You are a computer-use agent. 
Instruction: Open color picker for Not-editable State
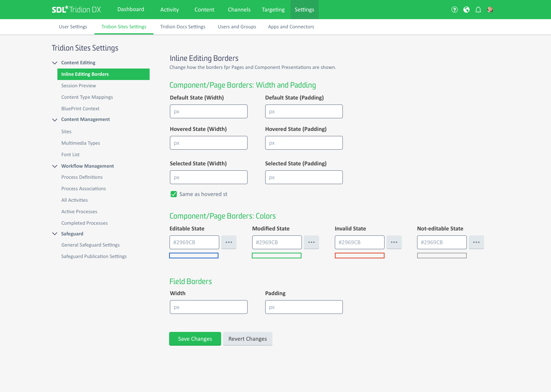tap(476, 242)
